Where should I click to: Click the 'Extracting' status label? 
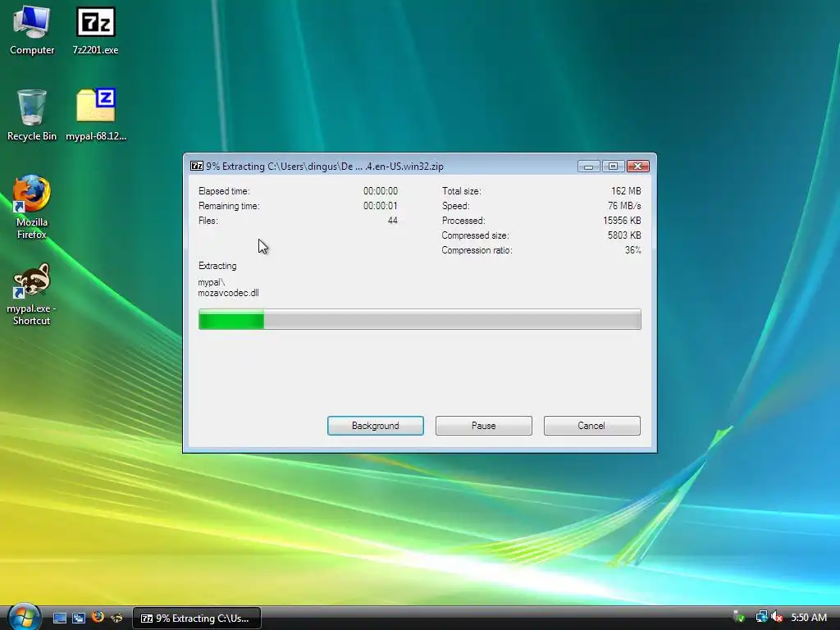[x=217, y=266]
